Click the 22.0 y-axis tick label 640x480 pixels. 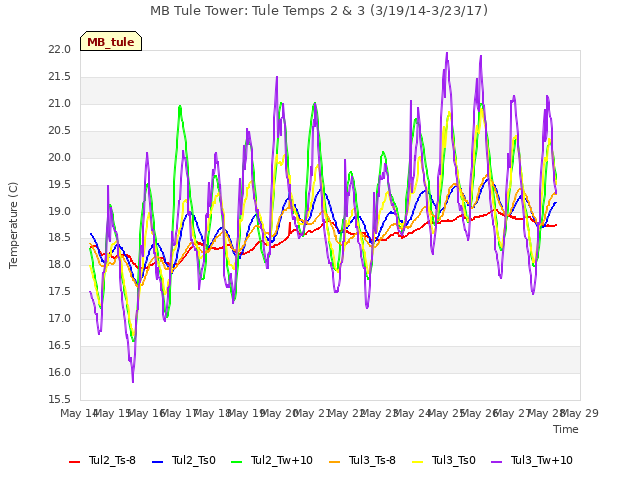60,50
